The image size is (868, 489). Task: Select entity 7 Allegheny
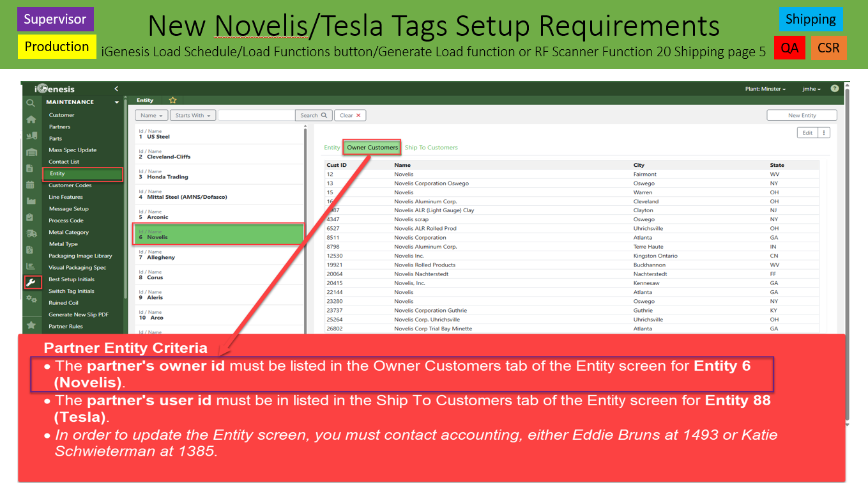click(219, 255)
